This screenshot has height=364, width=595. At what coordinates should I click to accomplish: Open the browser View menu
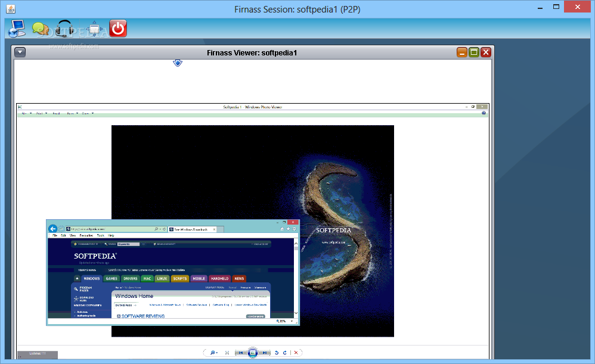tap(73, 235)
